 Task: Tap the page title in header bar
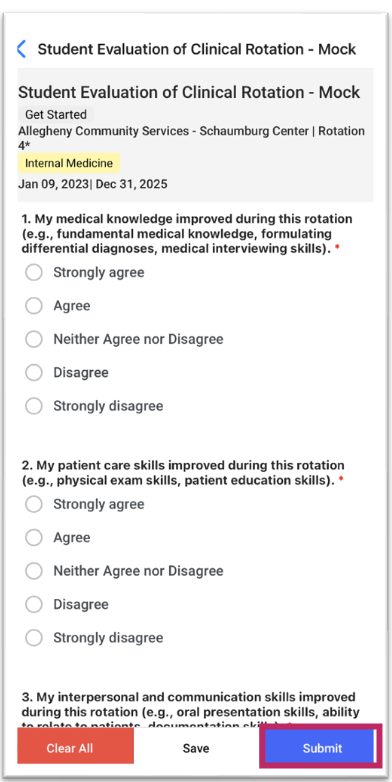click(x=197, y=49)
